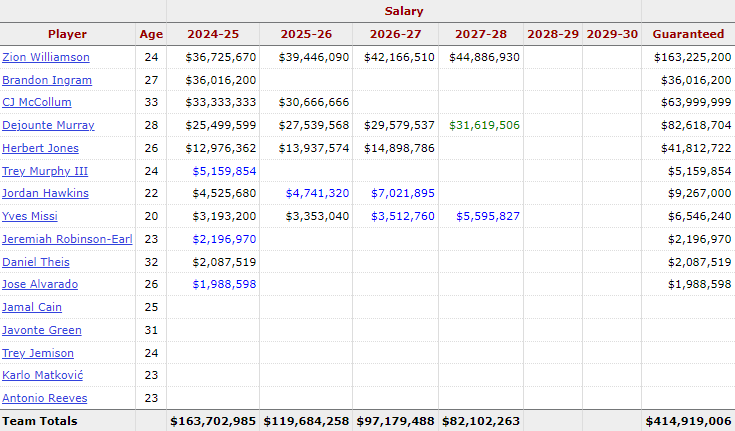Viewport: 735px width, 431px height.
Task: Open the Javonte Green link
Action: (x=42, y=330)
